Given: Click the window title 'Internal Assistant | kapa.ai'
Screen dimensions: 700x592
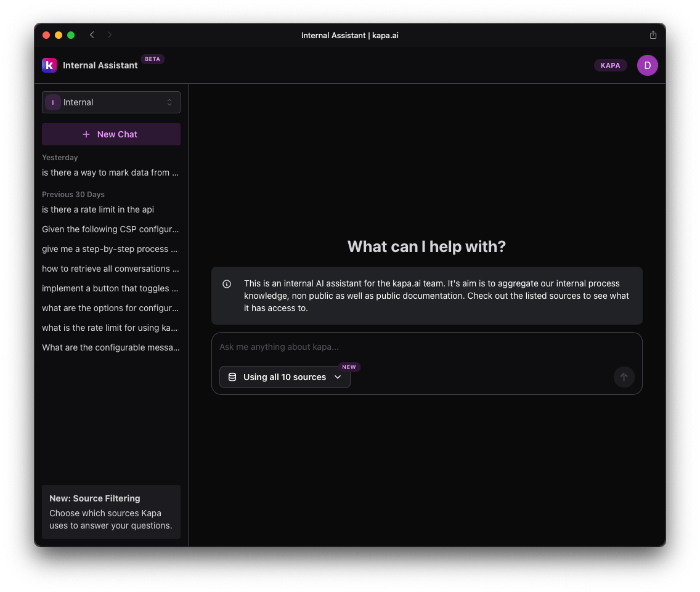Looking at the screenshot, I should [349, 35].
